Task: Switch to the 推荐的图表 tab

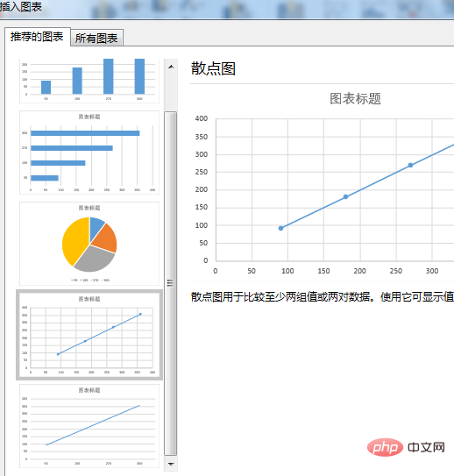Action: 37,37
